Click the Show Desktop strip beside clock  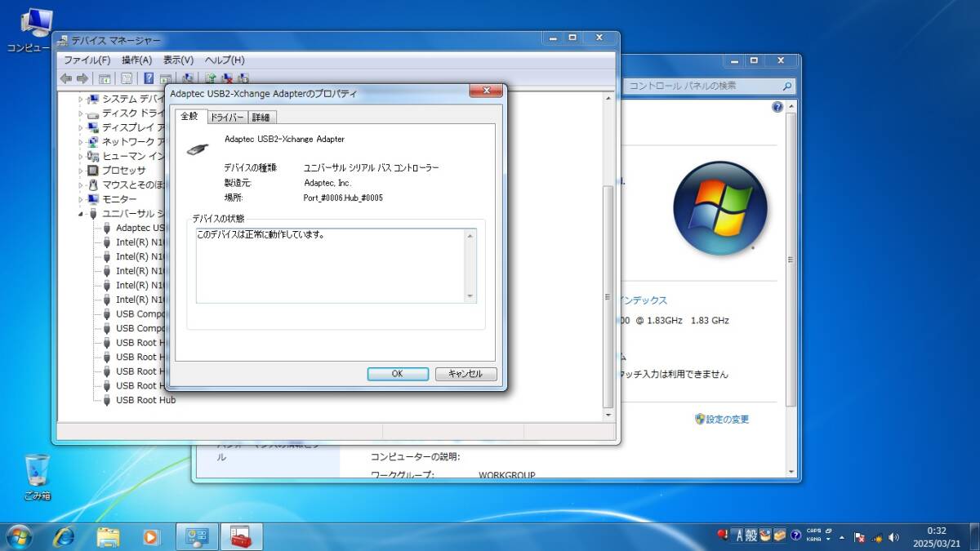point(976,536)
